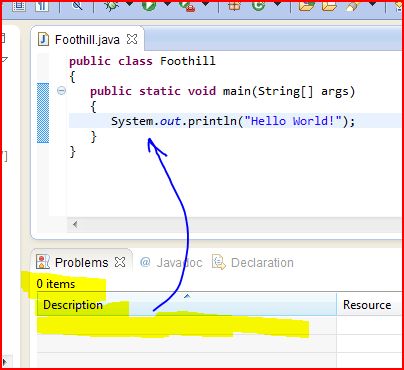Open the New Java Class dropdown arrow
The height and width of the screenshot is (370, 404).
click(x=277, y=4)
